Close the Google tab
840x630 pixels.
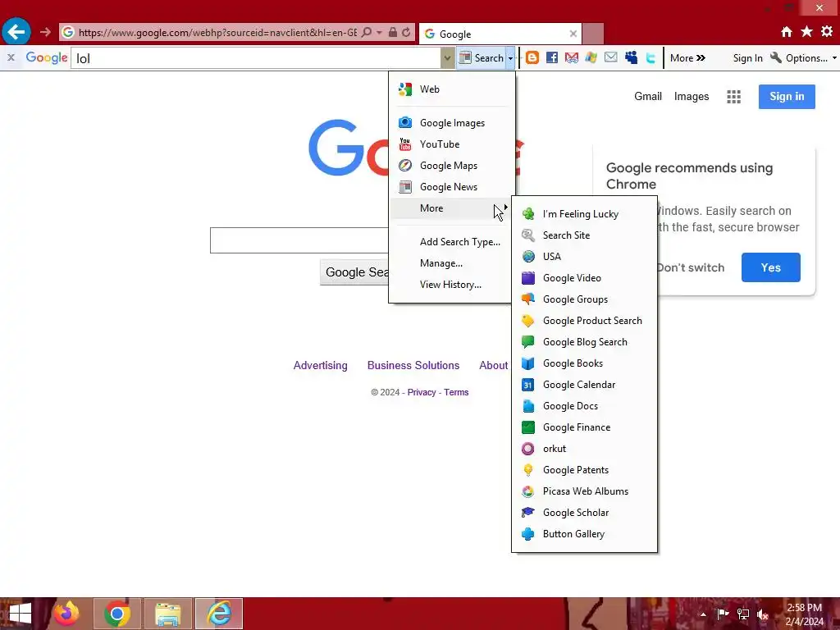(x=573, y=34)
